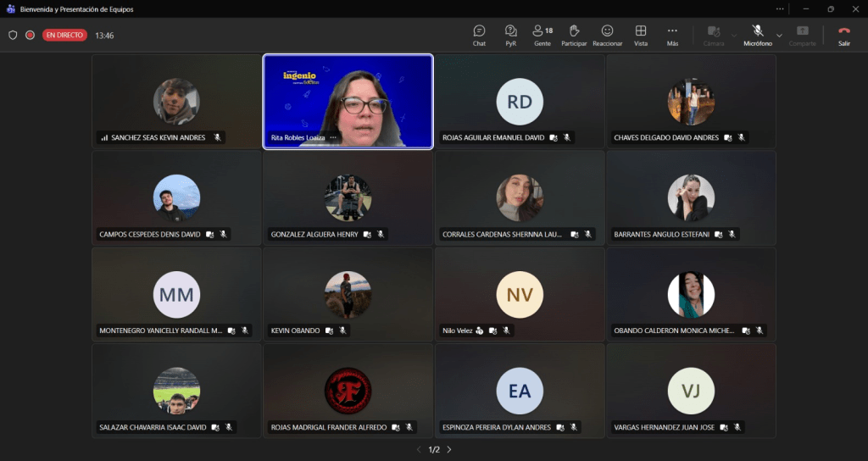
Task: Show the Gente participants list
Action: point(542,35)
